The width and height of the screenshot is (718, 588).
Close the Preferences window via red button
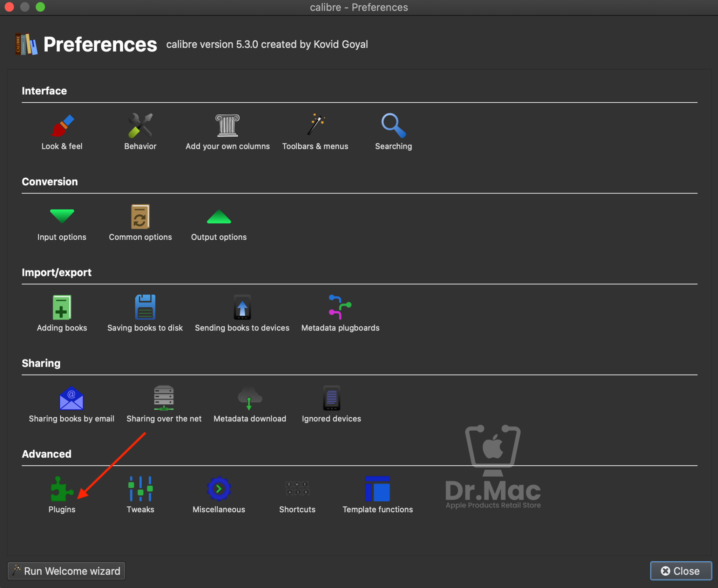(9, 7)
